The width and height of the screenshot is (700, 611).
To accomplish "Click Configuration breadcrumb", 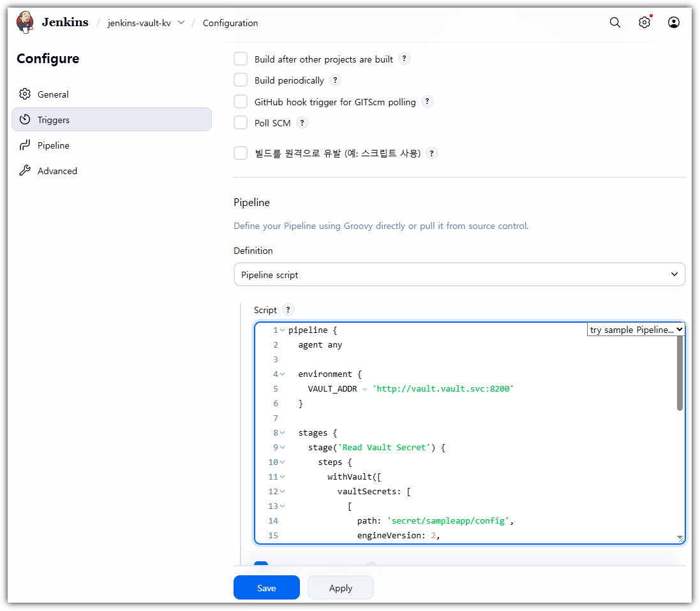I will point(230,23).
